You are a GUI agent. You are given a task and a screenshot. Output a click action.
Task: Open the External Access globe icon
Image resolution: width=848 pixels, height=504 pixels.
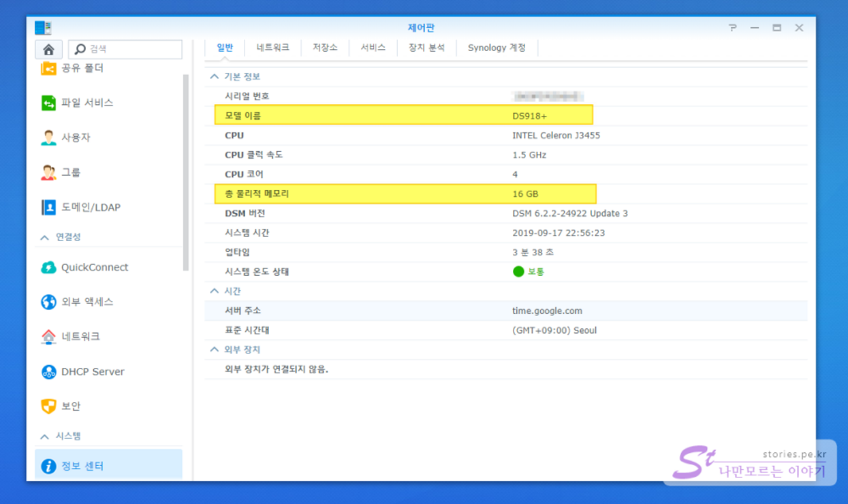(48, 302)
